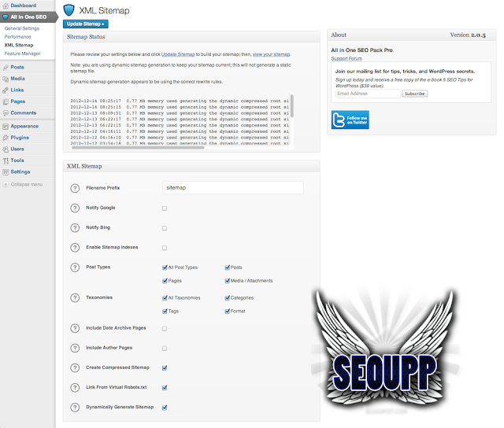Click the Subscribe button
The width and height of the screenshot is (504, 428).
click(415, 94)
